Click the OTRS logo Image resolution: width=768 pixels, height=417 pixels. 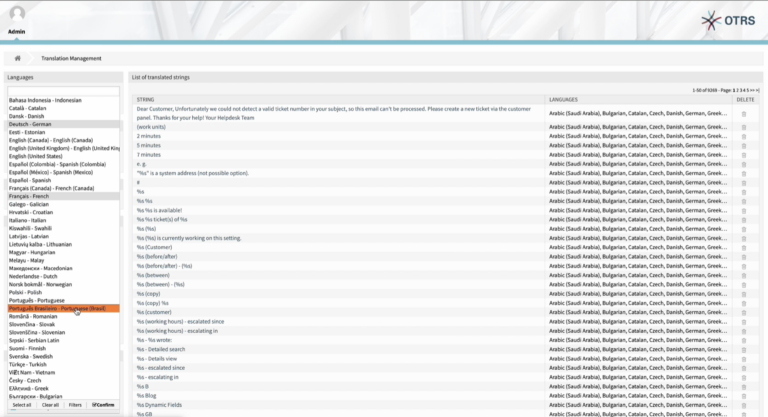728,21
